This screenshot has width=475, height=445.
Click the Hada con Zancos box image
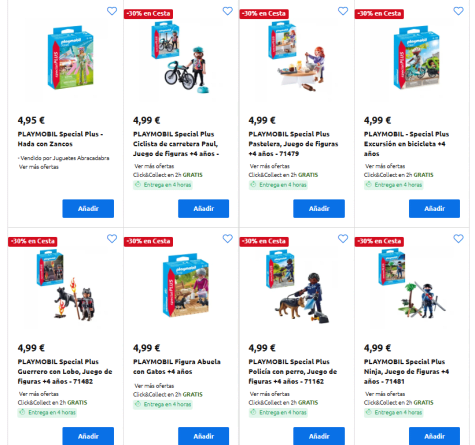[71, 58]
